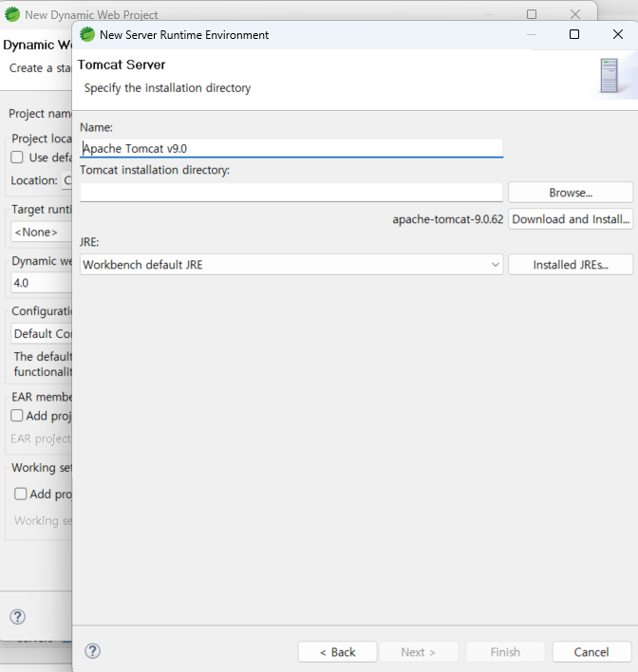638x672 pixels.
Task: Click the help icon in New Server Runtime dialog
Action: pyautogui.click(x=93, y=651)
